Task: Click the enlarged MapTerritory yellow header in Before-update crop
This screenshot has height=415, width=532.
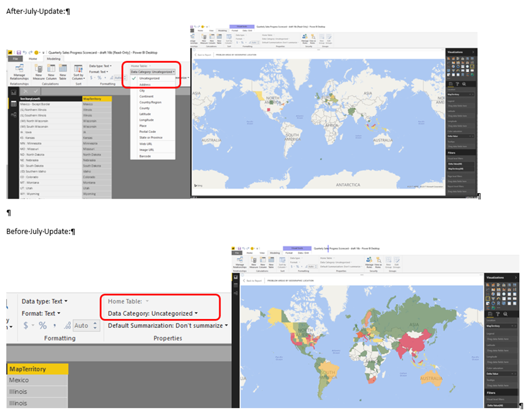Action: coord(38,369)
